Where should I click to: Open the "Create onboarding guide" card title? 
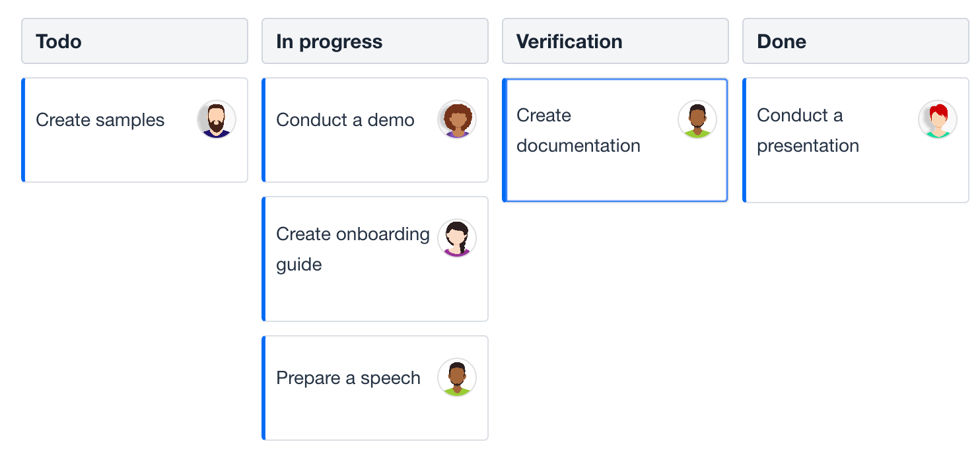353,249
